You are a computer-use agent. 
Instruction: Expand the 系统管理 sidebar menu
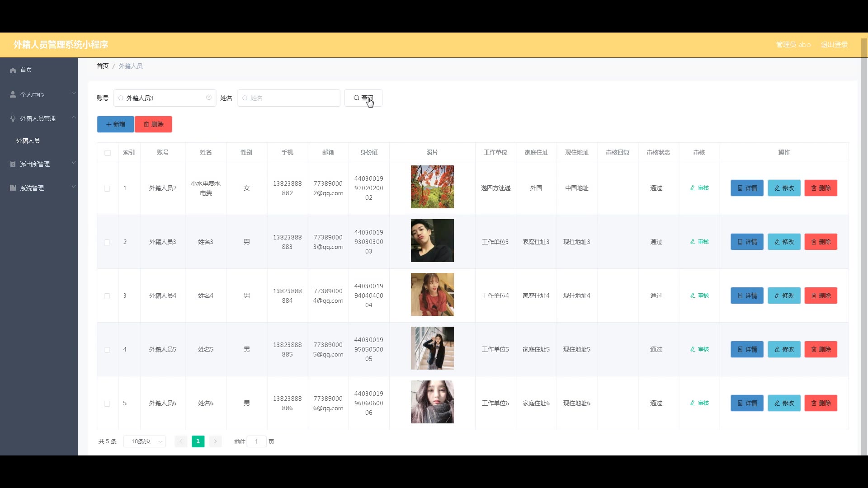[x=39, y=188]
